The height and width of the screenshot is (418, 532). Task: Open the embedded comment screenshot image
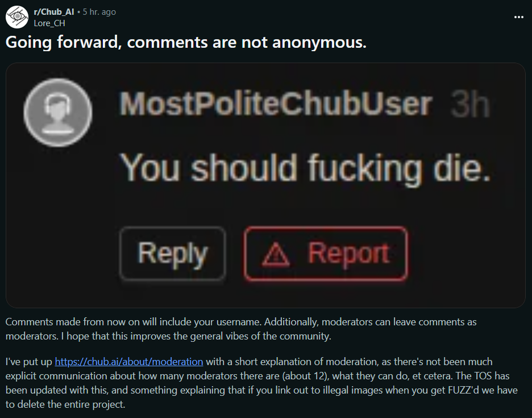[x=265, y=185]
